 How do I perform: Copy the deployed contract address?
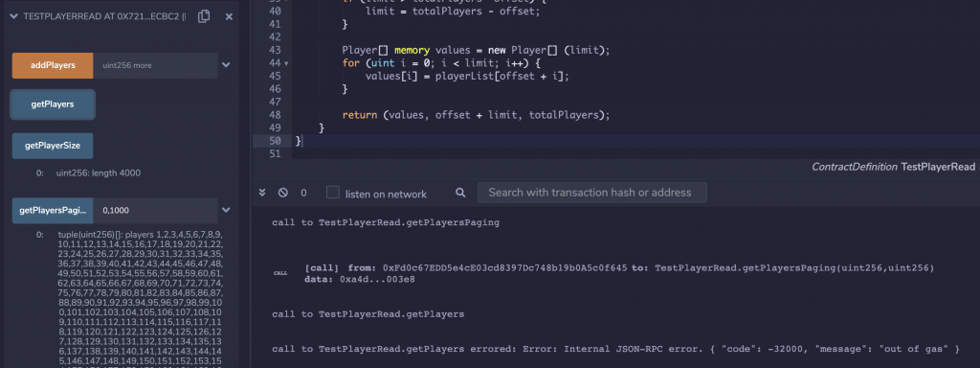click(x=204, y=17)
